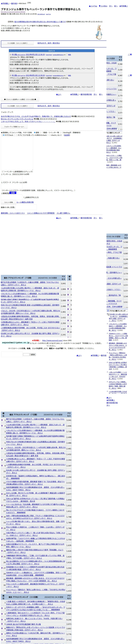Open the 各説明 link
Image resolution: width=132 pixels, height=644 pixels.
click(x=67, y=135)
